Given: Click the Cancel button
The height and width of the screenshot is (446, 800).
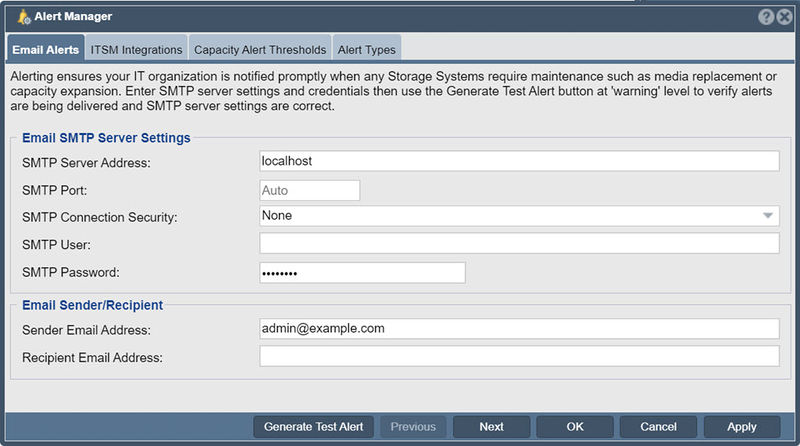Looking at the screenshot, I should (x=658, y=427).
